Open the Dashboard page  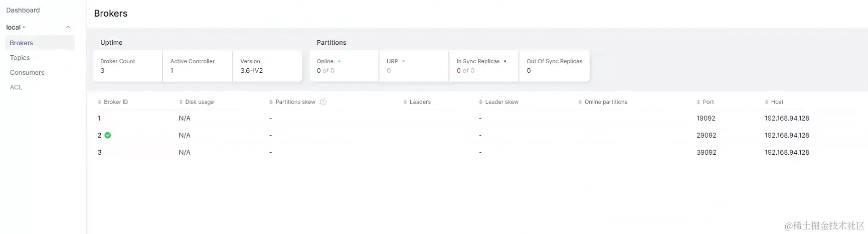[x=23, y=10]
